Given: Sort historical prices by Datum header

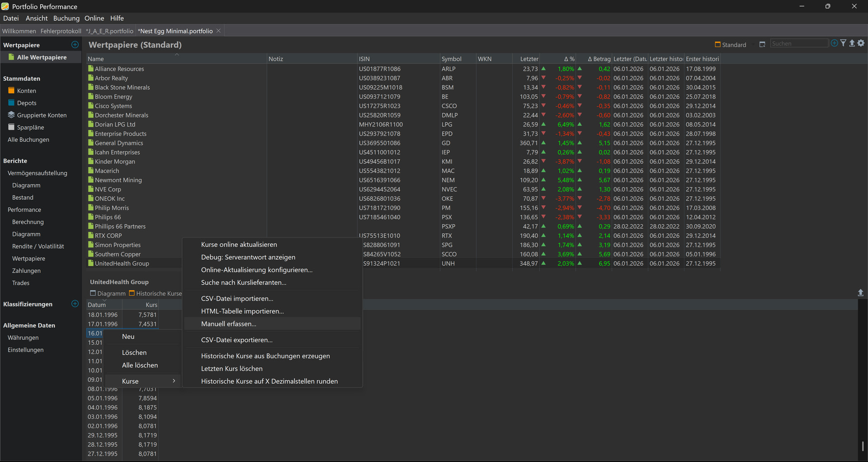Looking at the screenshot, I should (x=97, y=305).
